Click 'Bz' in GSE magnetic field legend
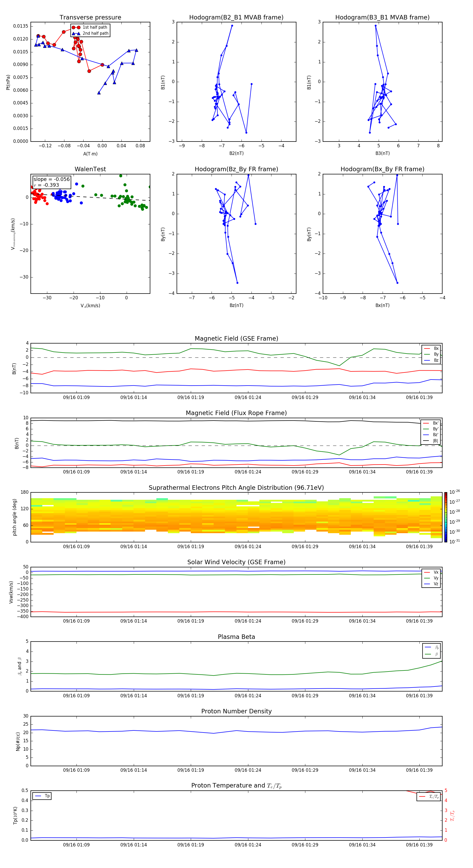 click(436, 360)
